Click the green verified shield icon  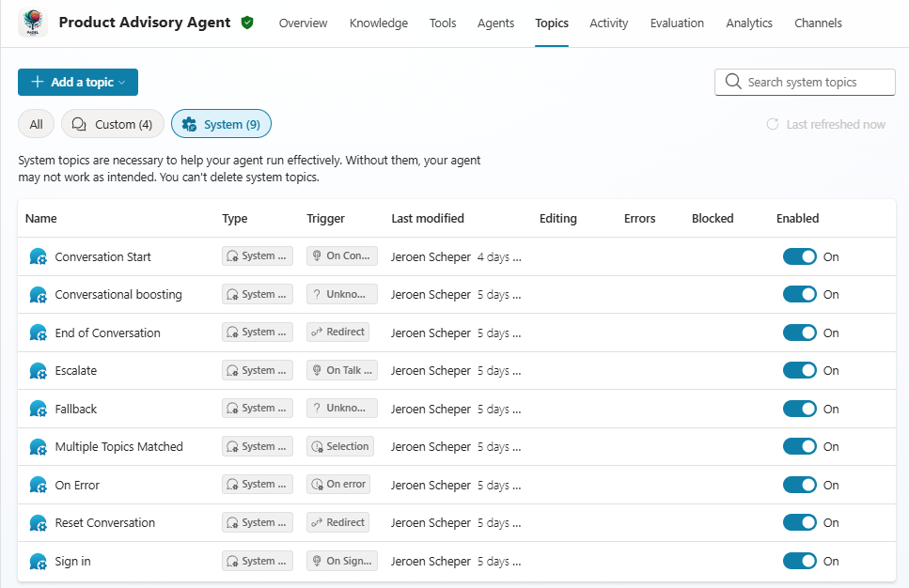tap(247, 23)
